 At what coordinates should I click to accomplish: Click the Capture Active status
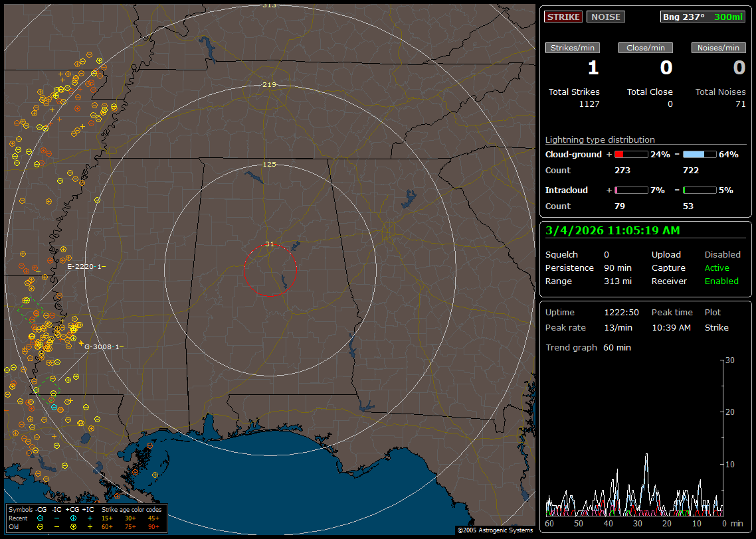[717, 268]
